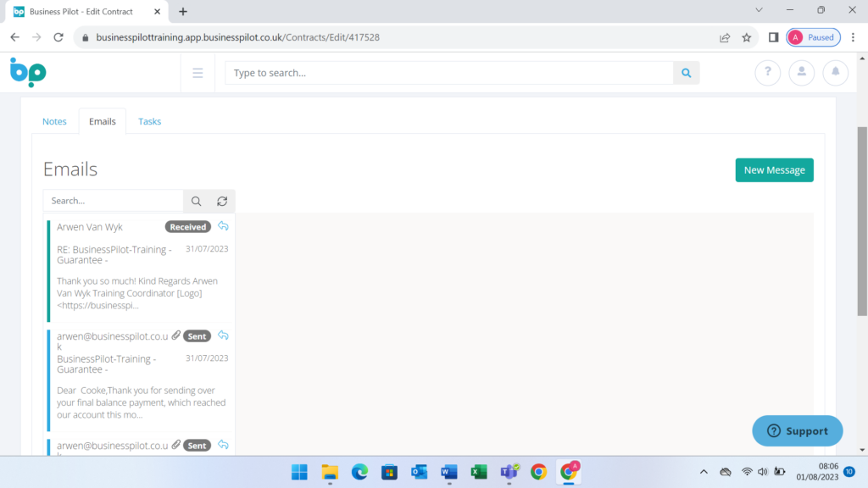Open Microsoft Teams from the taskbar
Screen dimensions: 868x488
tap(509, 472)
